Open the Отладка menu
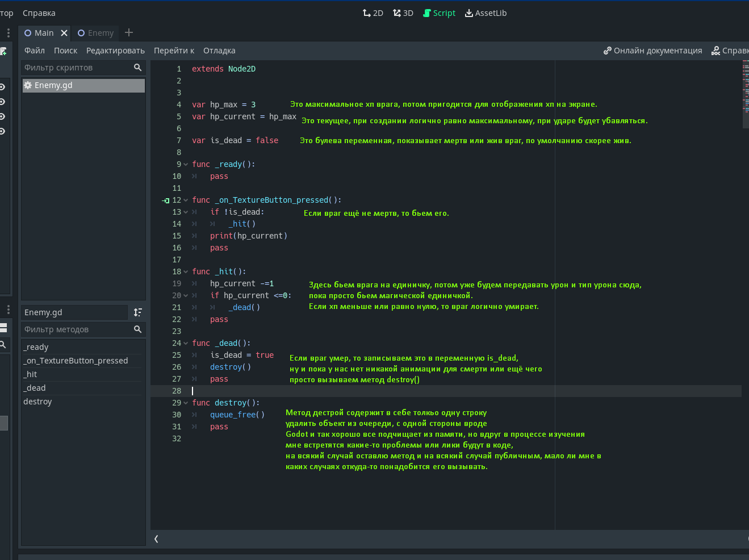 point(219,51)
